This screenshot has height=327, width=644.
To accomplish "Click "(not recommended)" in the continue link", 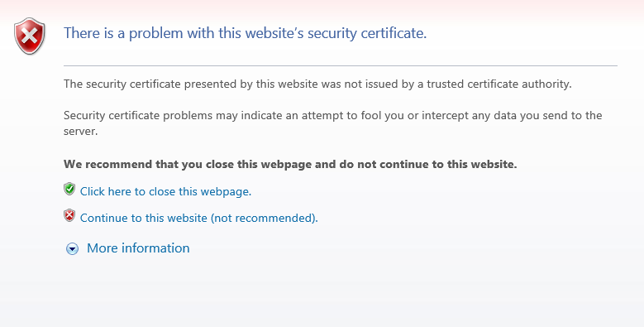I will (x=264, y=218).
